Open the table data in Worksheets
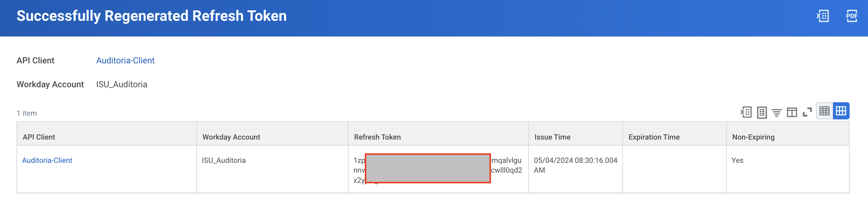This screenshot has width=868, height=221. click(x=762, y=113)
